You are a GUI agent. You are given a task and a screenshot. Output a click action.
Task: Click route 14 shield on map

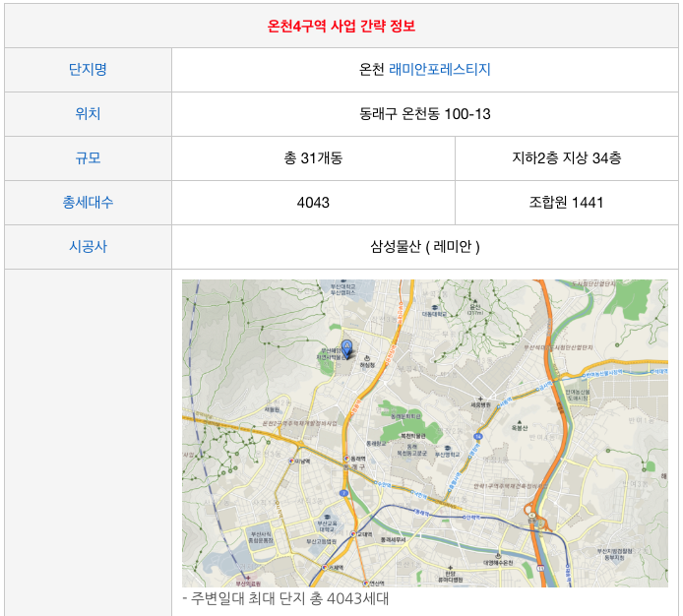478,436
